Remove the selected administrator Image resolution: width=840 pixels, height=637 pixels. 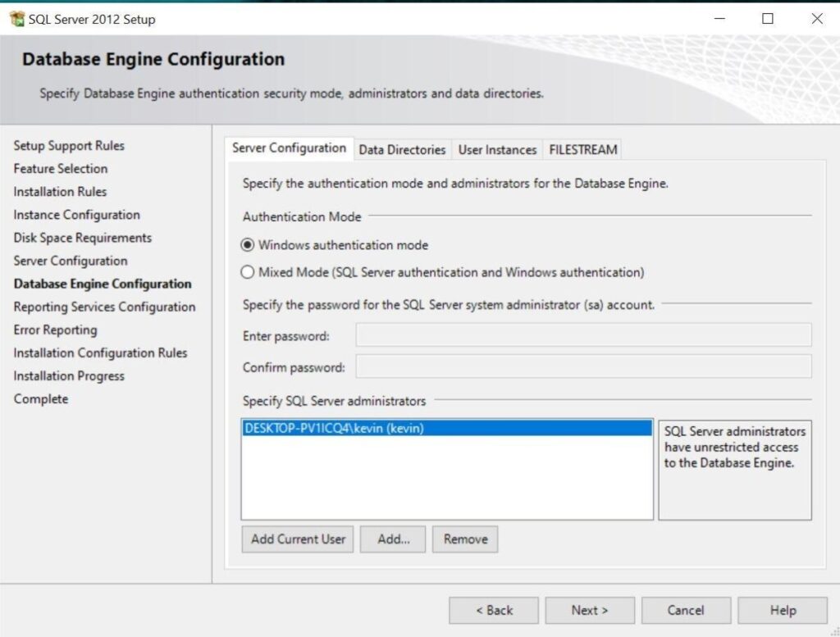pos(464,539)
